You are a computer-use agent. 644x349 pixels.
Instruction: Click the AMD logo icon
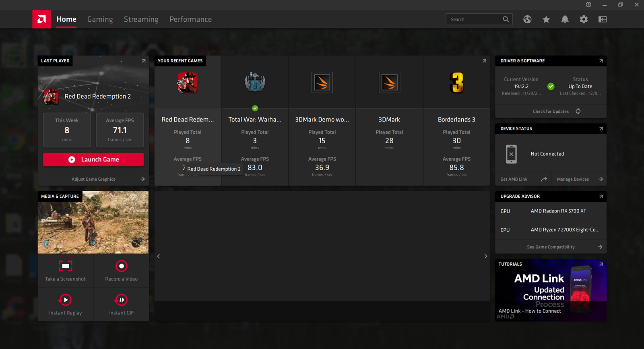point(42,19)
